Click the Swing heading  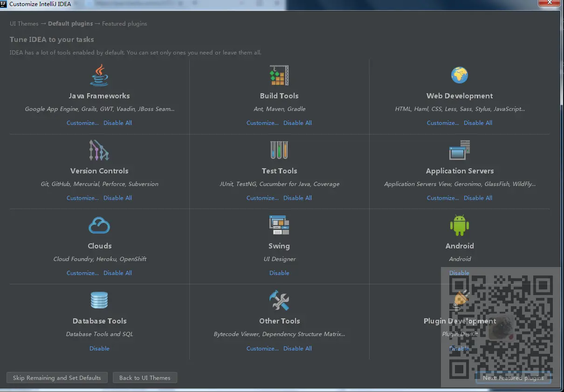[x=279, y=246]
